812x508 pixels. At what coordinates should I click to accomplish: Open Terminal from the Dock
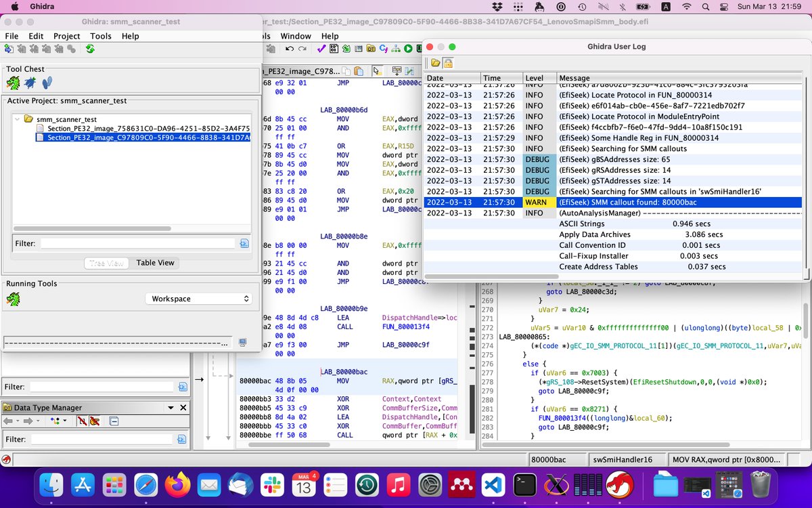click(524, 486)
